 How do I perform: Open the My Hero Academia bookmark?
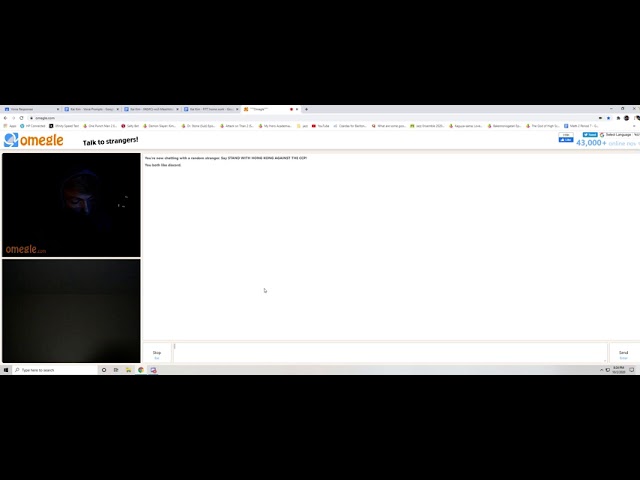click(275, 126)
